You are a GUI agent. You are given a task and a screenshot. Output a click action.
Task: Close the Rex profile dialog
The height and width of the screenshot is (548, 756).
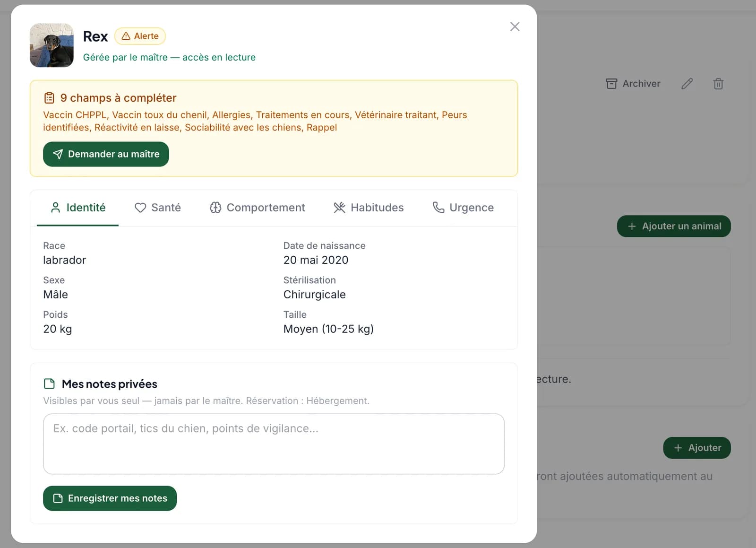click(x=515, y=26)
